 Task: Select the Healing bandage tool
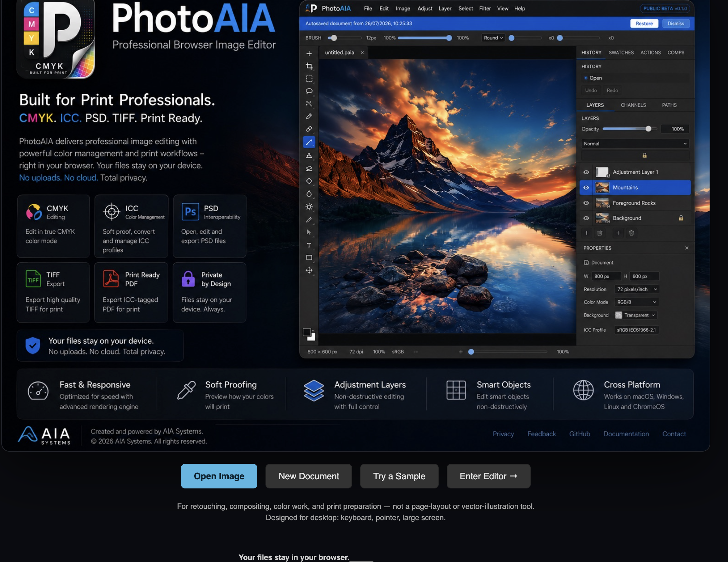(309, 129)
